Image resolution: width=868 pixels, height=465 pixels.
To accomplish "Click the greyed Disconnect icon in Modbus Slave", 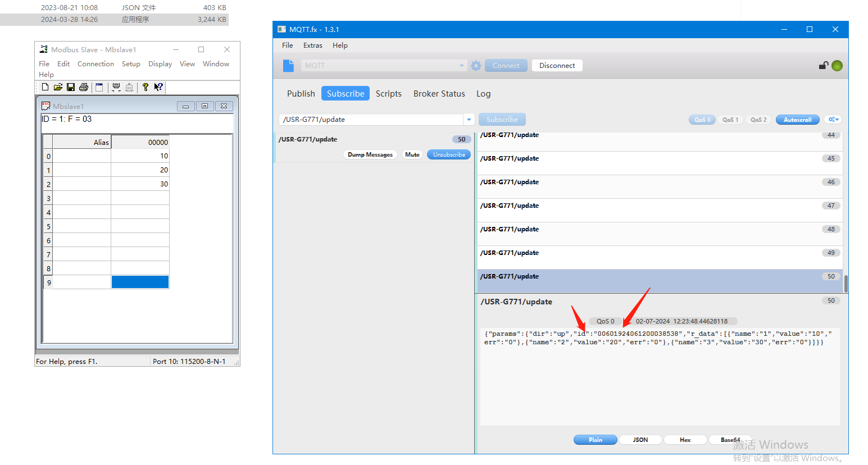I will [x=129, y=87].
